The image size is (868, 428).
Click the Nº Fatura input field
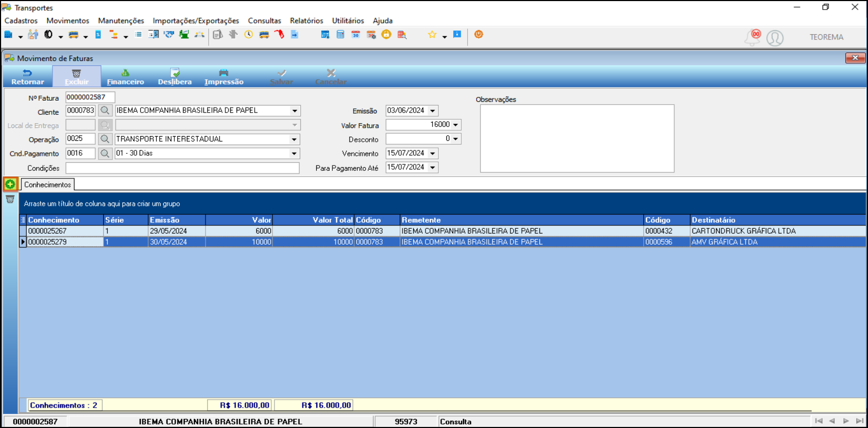click(90, 97)
